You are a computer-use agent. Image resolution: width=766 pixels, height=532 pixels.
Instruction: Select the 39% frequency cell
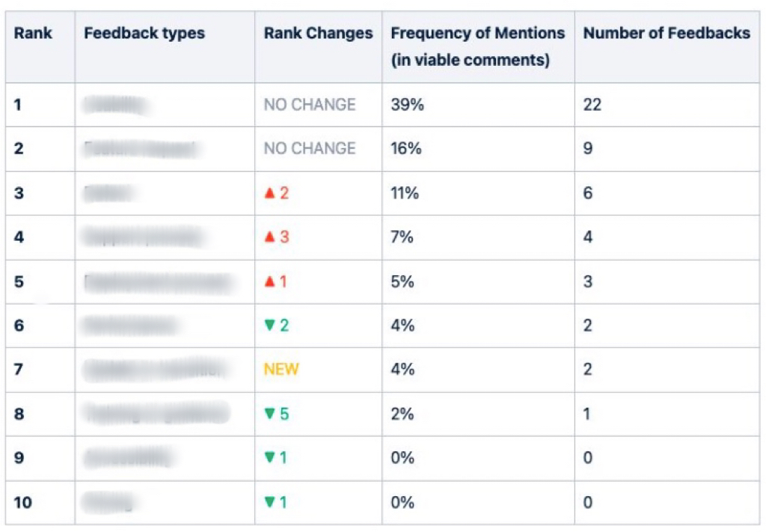point(408,105)
